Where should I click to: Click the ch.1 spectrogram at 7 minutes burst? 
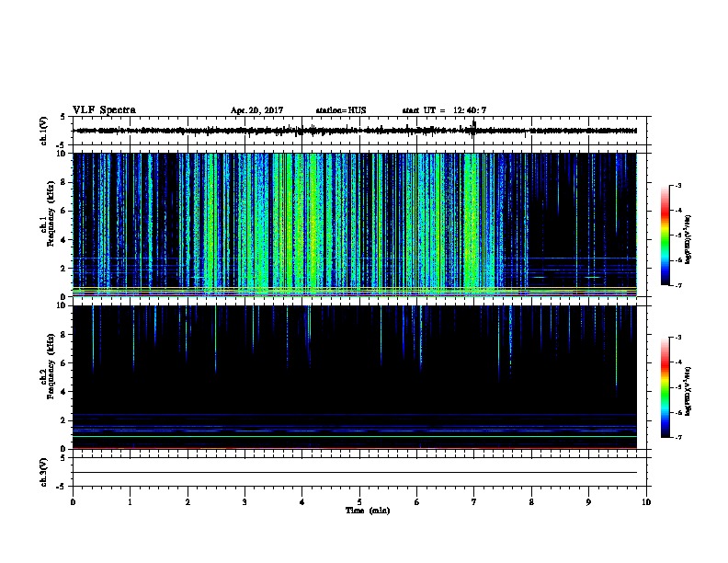472,224
